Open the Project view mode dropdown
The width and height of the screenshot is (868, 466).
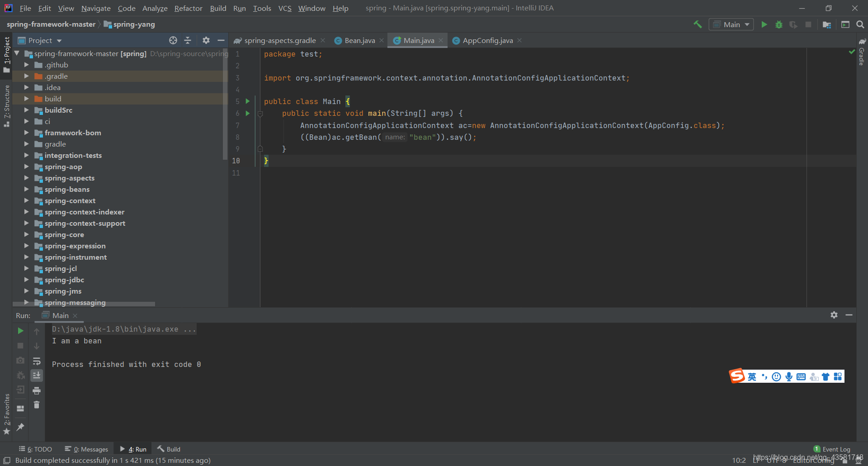coord(40,40)
